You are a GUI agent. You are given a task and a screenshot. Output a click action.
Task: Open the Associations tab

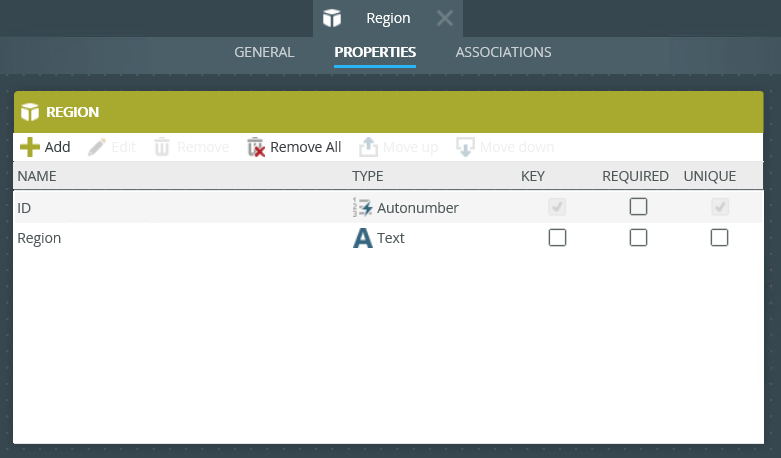(x=503, y=52)
